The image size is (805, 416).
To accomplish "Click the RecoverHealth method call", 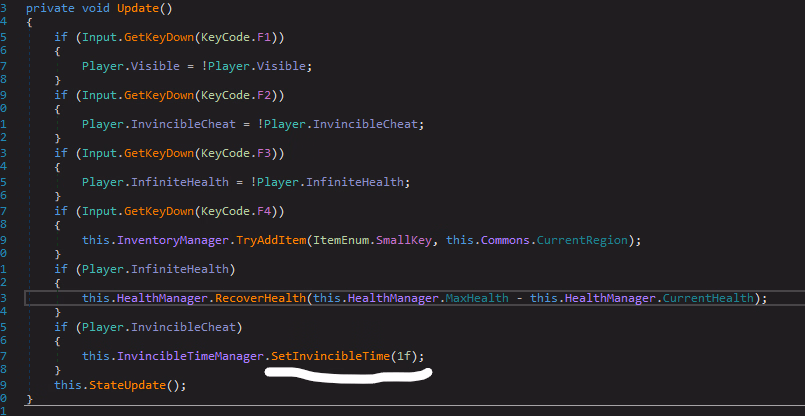I will point(261,298).
